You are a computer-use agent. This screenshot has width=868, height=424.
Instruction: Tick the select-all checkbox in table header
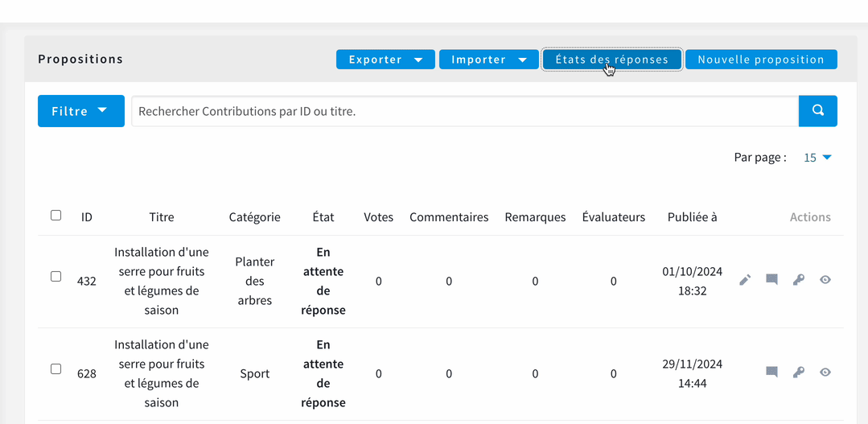(x=56, y=216)
